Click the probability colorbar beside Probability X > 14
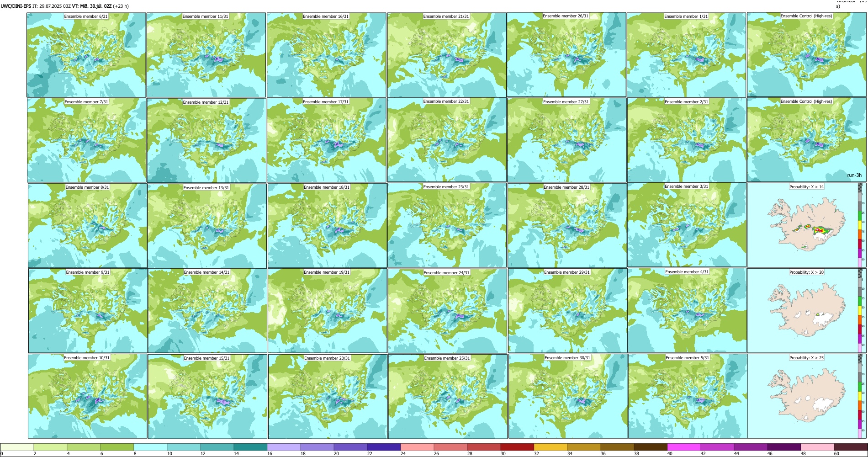The height and width of the screenshot is (457, 868). [x=860, y=225]
